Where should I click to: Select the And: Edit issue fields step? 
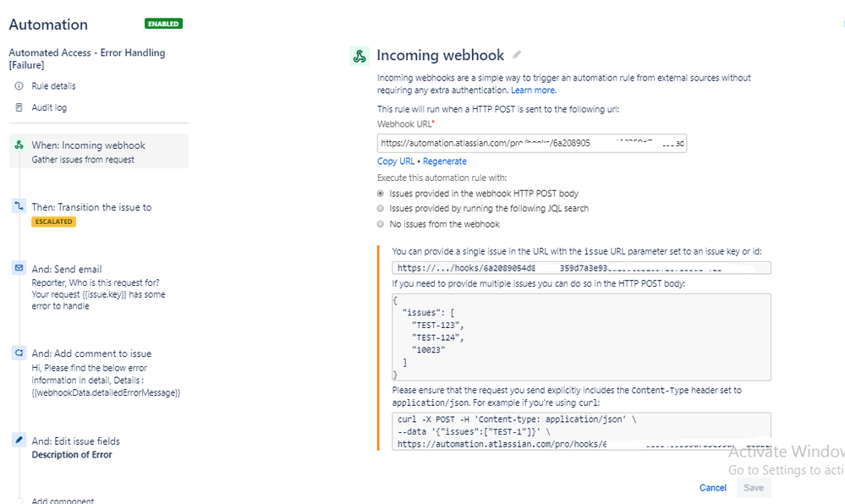pos(76,441)
